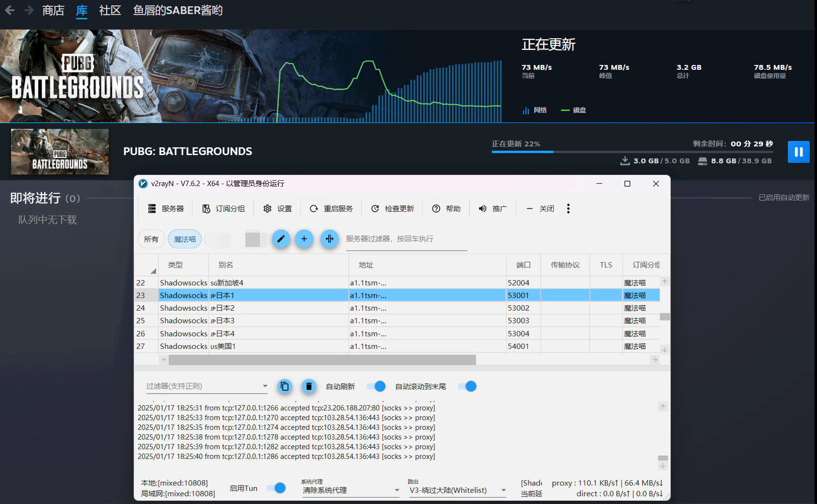This screenshot has width=817, height=504.
Task: Open the Steam 商店 tab
Action: pyautogui.click(x=53, y=10)
